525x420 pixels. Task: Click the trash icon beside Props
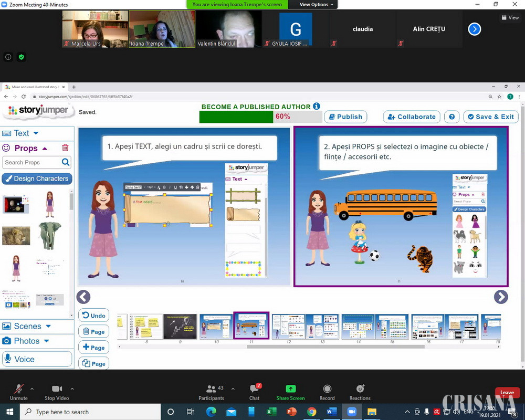(65, 148)
